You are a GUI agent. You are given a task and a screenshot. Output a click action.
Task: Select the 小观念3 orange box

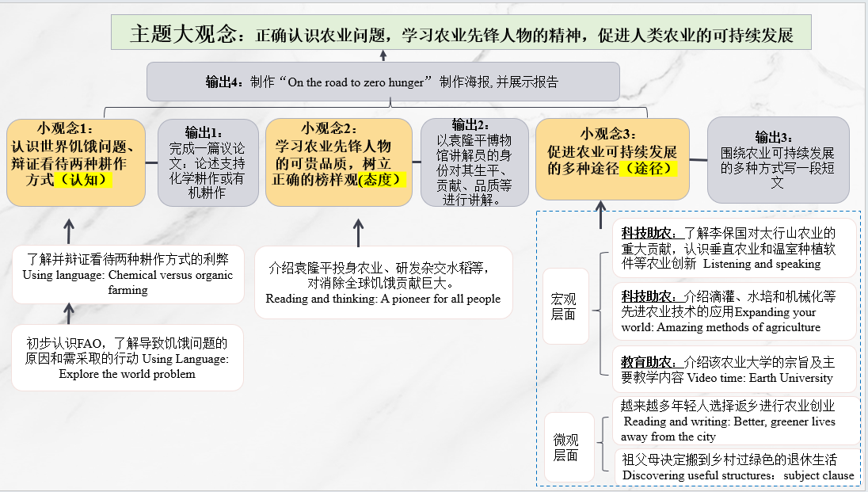point(612,158)
